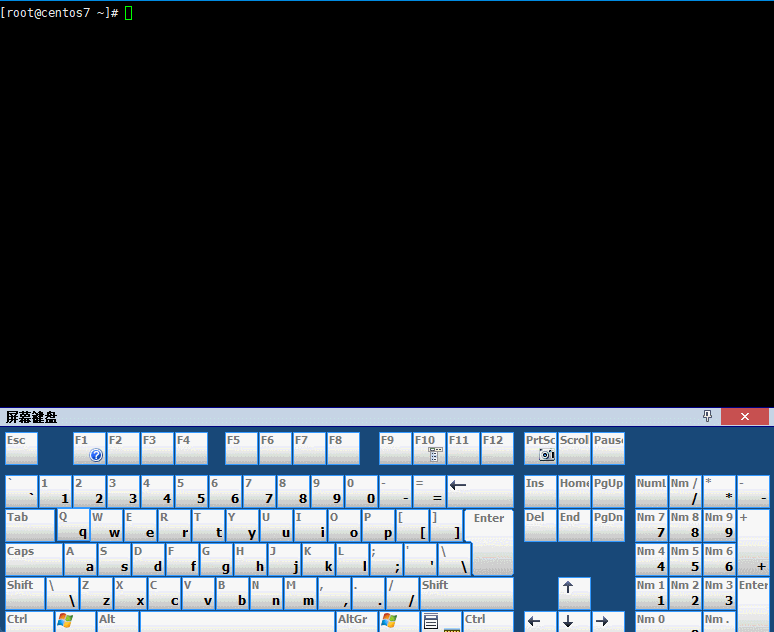Click the space bar key
Screen dimensions: 774x632
coord(237,622)
